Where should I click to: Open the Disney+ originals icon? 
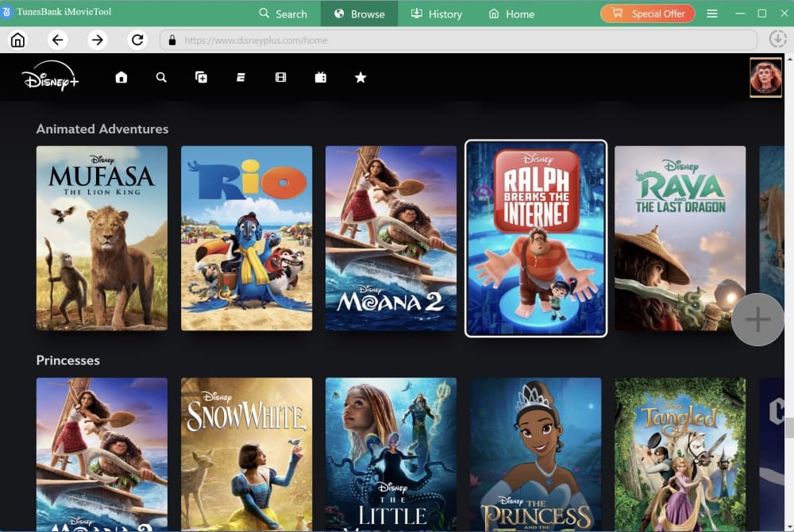[x=241, y=78]
